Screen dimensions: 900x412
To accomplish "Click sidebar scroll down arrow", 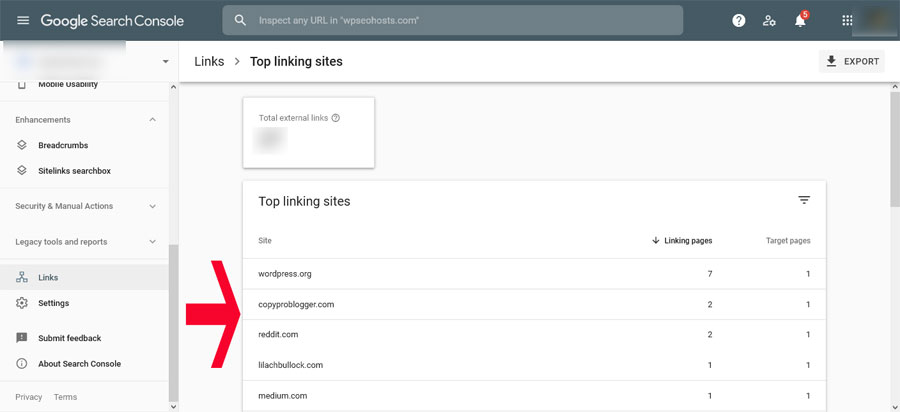I will tap(173, 406).
